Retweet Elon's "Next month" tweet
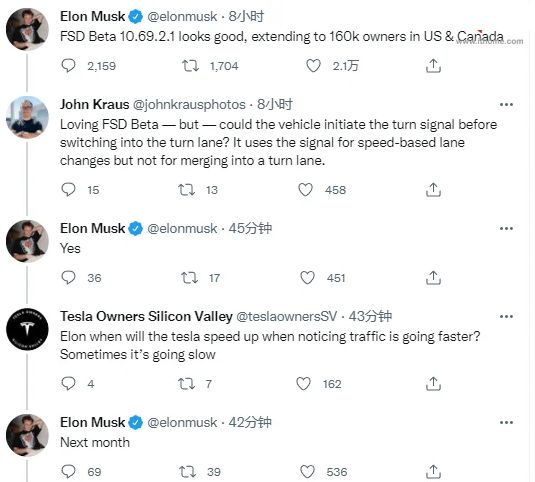 [x=187, y=472]
